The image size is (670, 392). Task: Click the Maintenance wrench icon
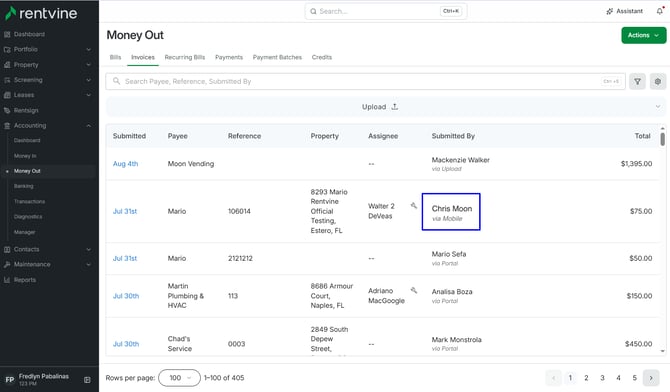(x=7, y=265)
